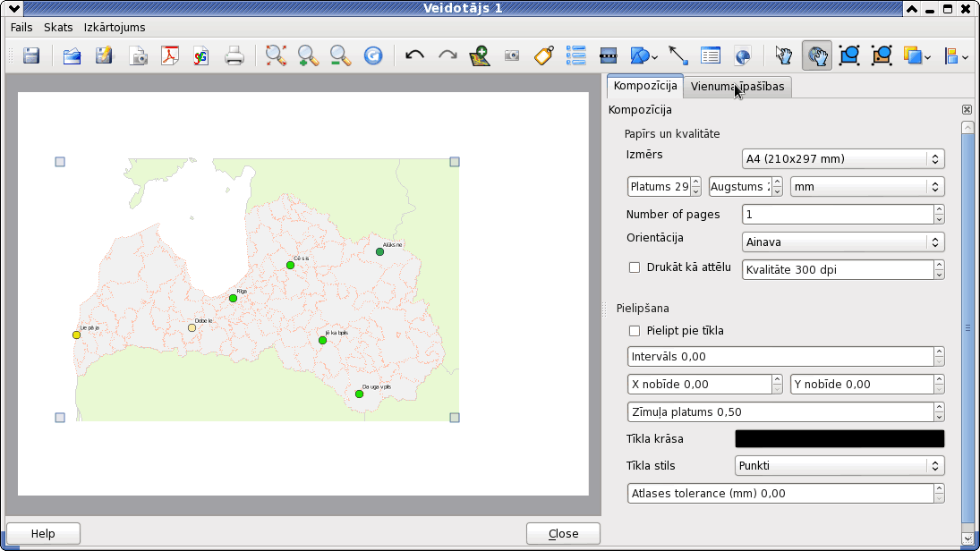Select the Add attribute table tool
Image resolution: width=980 pixels, height=551 pixels.
(711, 56)
